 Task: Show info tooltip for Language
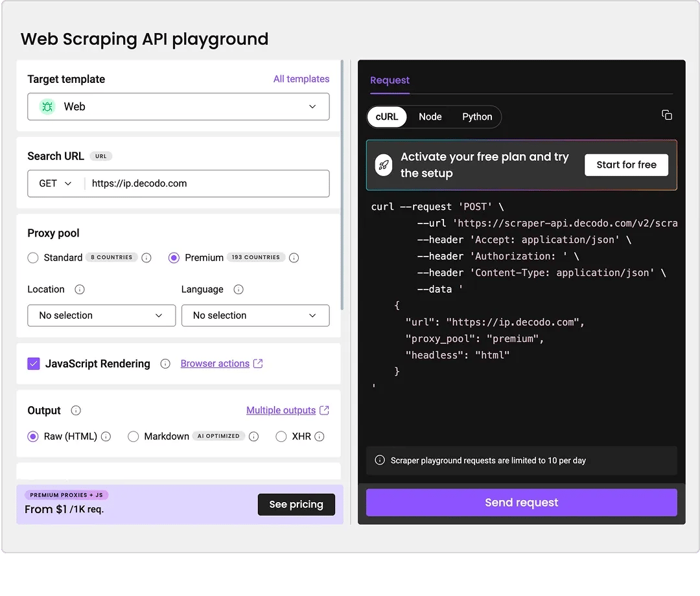[239, 290]
